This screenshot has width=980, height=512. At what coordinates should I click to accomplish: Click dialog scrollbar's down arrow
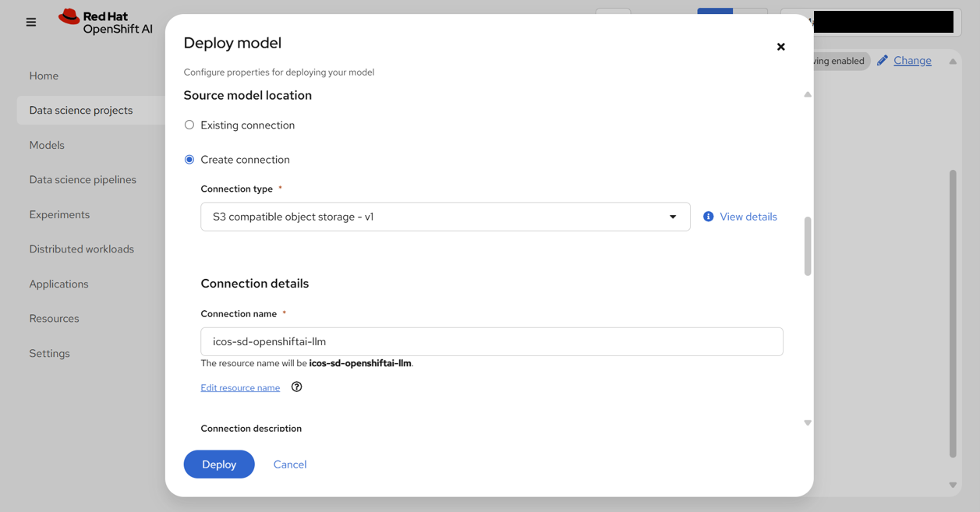pos(808,422)
